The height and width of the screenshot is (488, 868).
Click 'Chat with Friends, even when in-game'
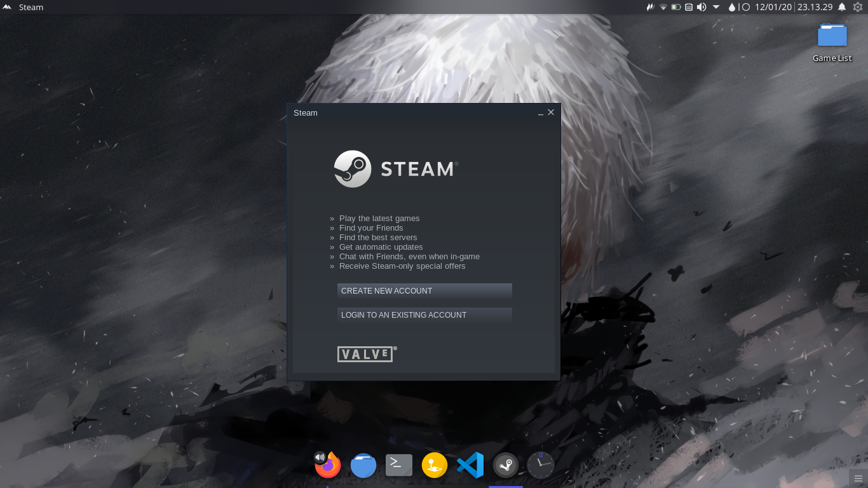[409, 257]
